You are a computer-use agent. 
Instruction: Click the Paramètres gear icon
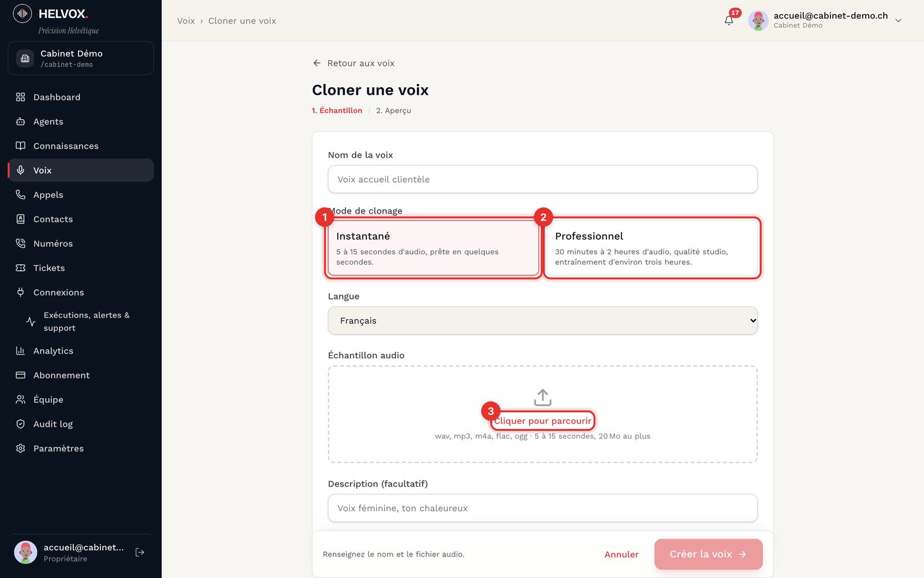(21, 449)
